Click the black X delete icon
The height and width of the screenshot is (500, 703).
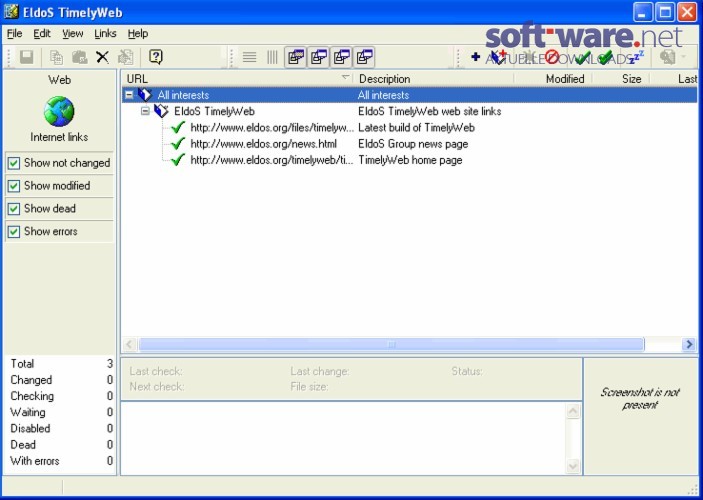coord(103,57)
